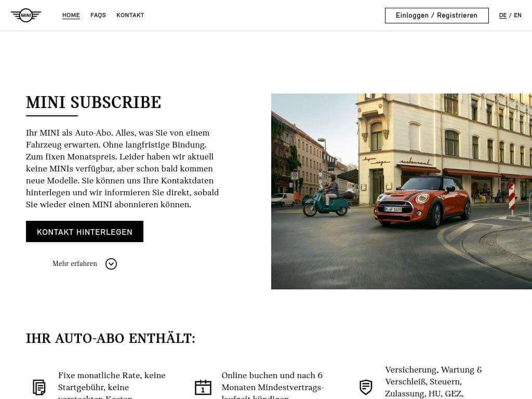The height and width of the screenshot is (399, 532).
Task: Open KONTAKT in the top navigation
Action: coord(130,15)
